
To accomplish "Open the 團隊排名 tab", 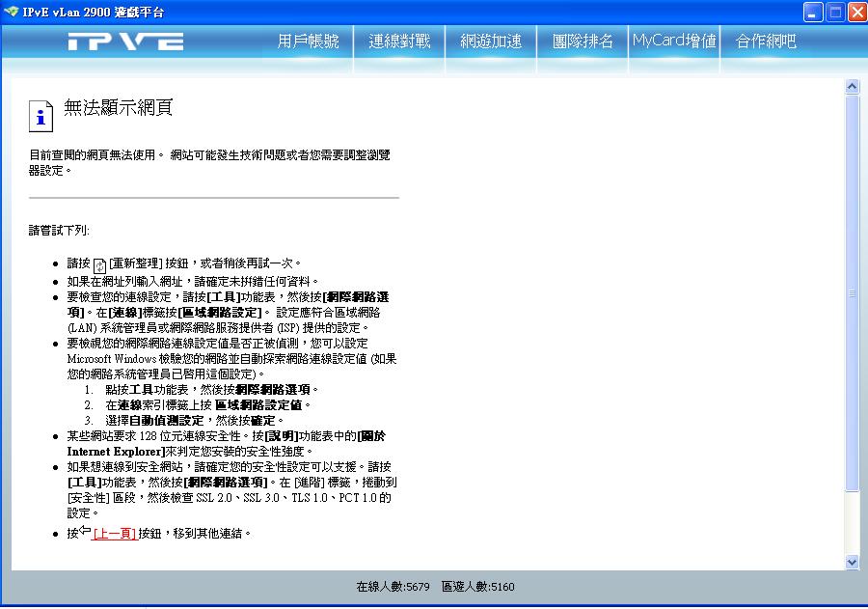I will pyautogui.click(x=583, y=41).
